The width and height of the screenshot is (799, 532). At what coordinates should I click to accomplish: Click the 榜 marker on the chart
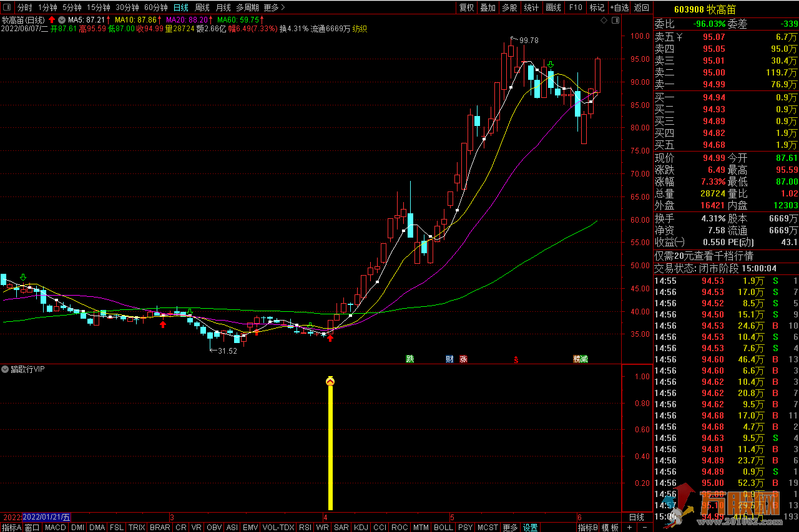coord(577,359)
